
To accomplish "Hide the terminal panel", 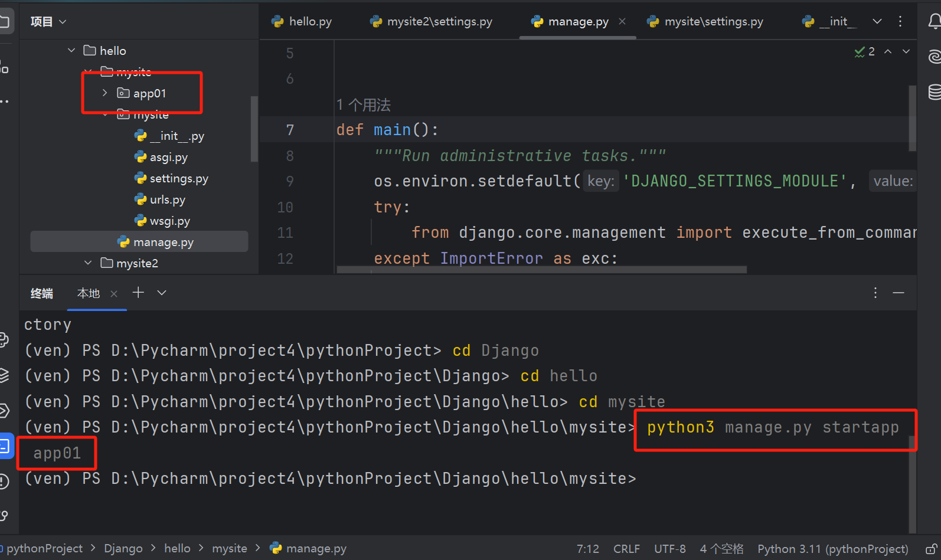I will pos(898,293).
